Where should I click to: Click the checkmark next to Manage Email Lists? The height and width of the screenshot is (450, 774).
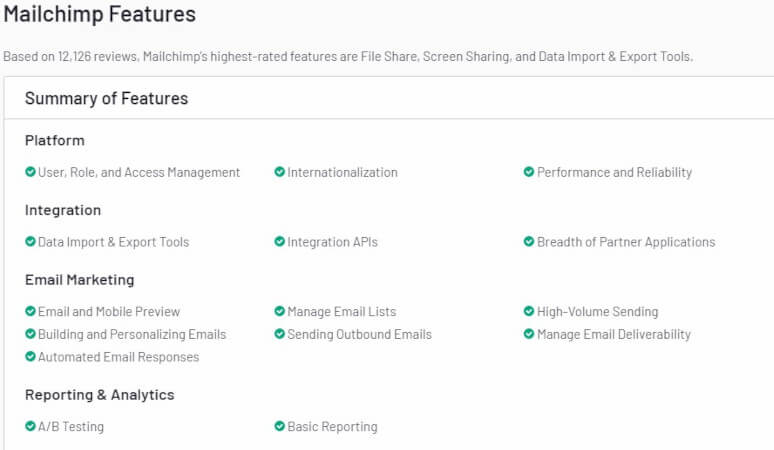click(x=280, y=312)
